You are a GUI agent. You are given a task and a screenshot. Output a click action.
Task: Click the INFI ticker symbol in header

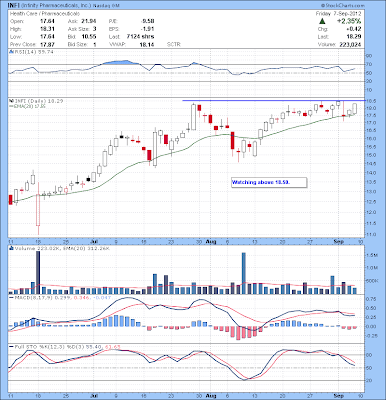(x=13, y=6)
